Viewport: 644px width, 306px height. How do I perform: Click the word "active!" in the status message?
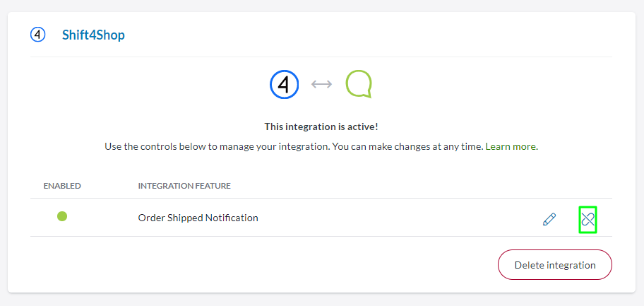(x=363, y=126)
